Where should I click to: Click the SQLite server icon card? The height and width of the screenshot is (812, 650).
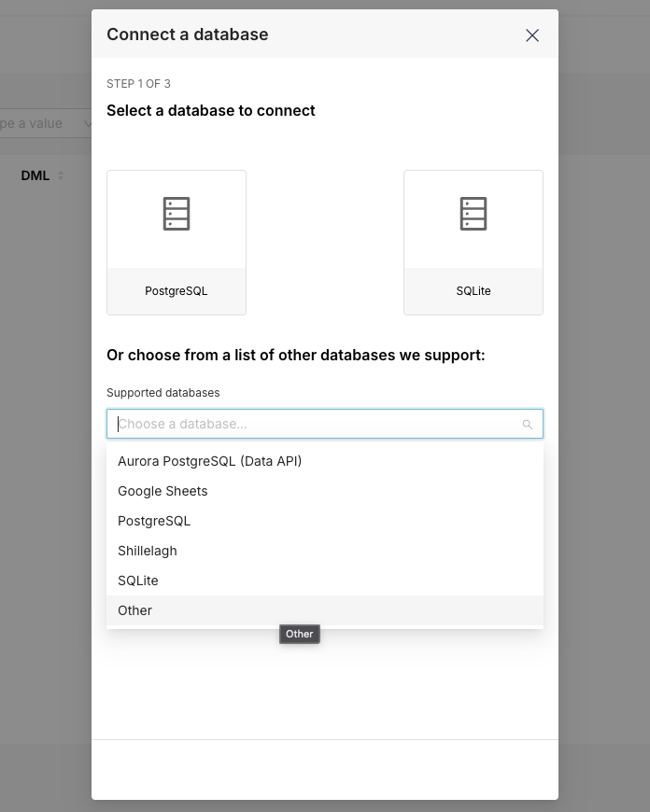(473, 215)
